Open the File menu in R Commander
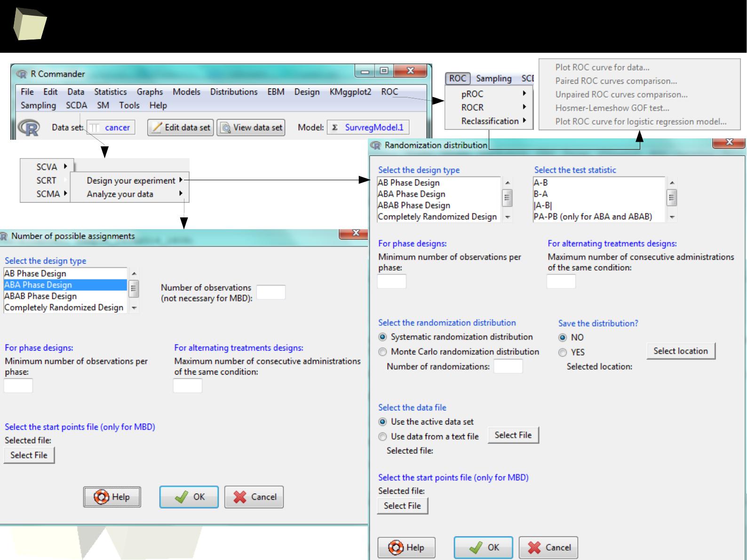 (x=27, y=92)
